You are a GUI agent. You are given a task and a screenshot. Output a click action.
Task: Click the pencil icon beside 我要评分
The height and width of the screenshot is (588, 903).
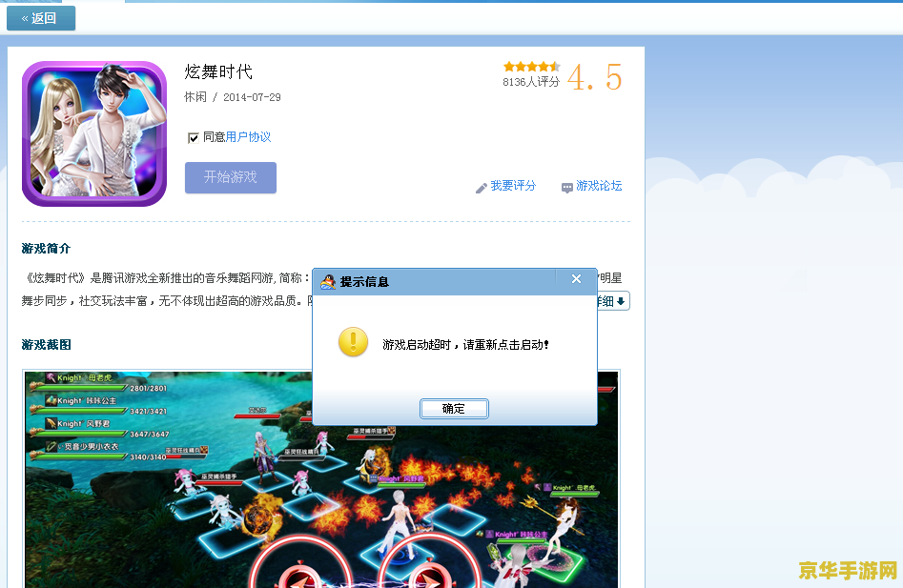[x=482, y=188]
